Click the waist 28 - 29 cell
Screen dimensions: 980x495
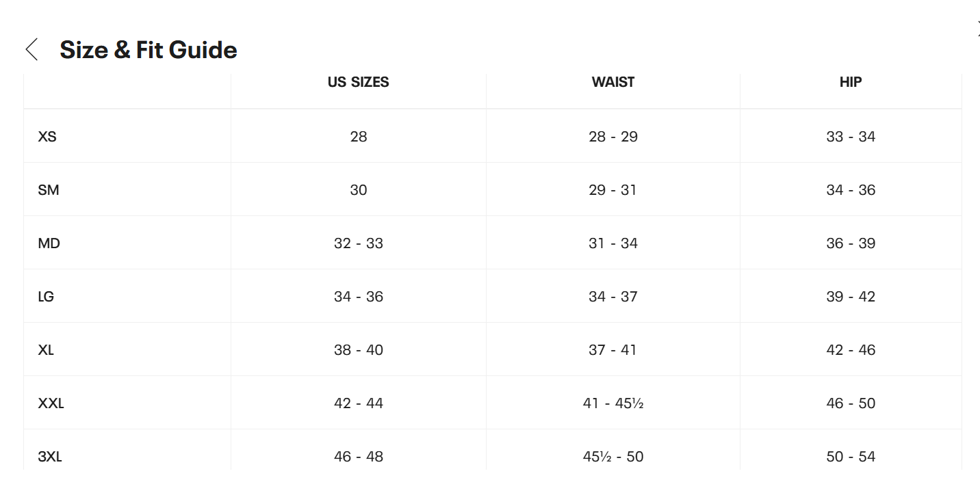pos(613,137)
